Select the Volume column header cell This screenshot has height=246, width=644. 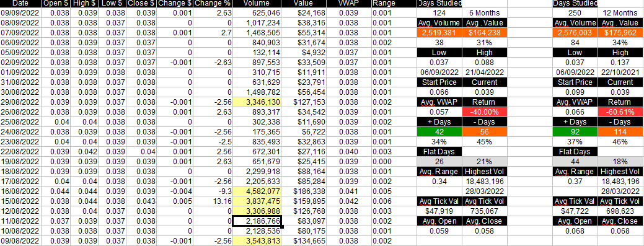(257, 4)
